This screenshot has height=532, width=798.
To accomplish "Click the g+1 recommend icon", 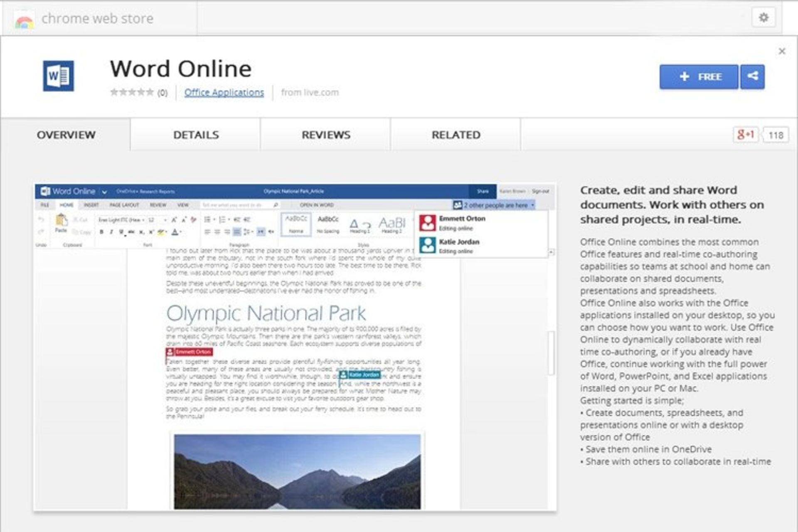I will [745, 135].
